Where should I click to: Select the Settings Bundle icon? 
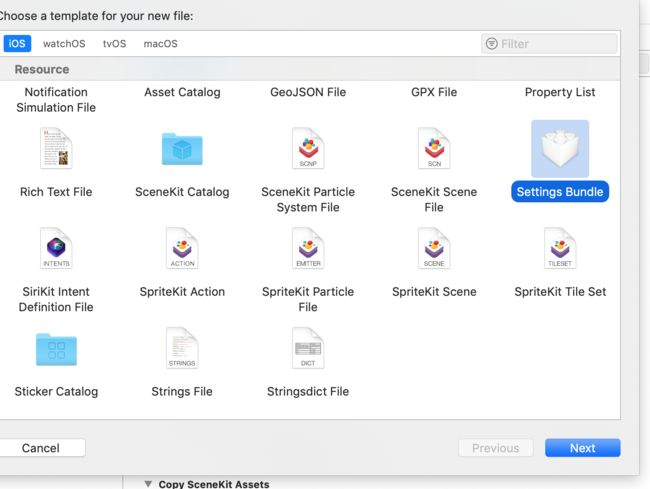(x=560, y=149)
